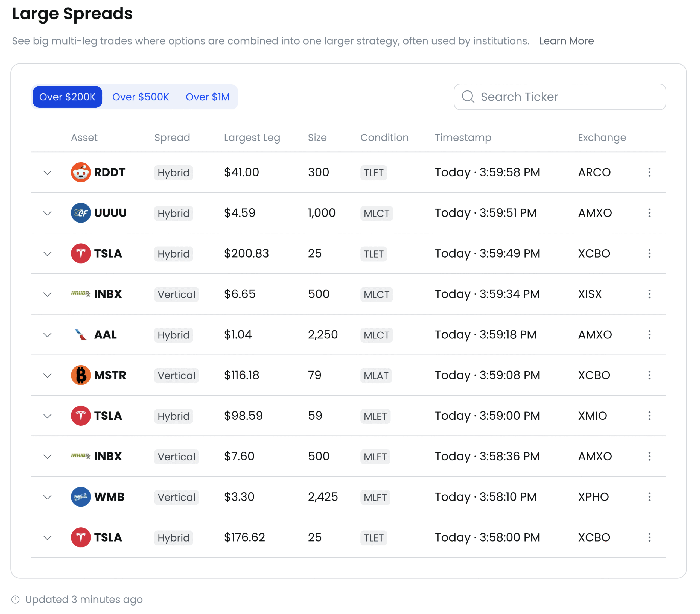The image size is (700, 614).
Task: Click the UUUU company logo icon
Action: pyautogui.click(x=80, y=213)
